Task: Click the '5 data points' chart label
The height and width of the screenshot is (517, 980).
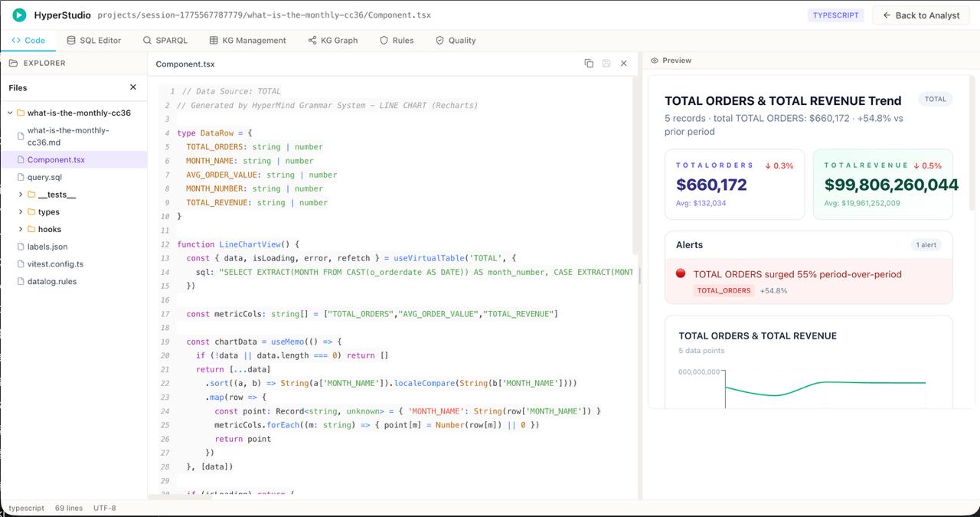Action: pyautogui.click(x=701, y=351)
